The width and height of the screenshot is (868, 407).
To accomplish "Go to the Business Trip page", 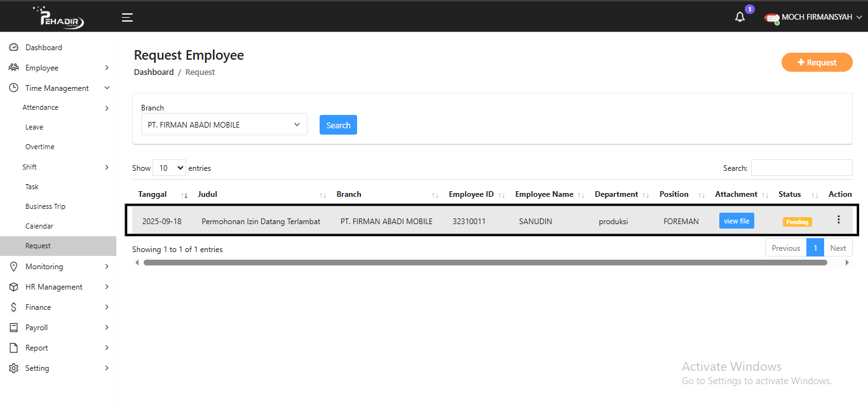I will pos(45,206).
